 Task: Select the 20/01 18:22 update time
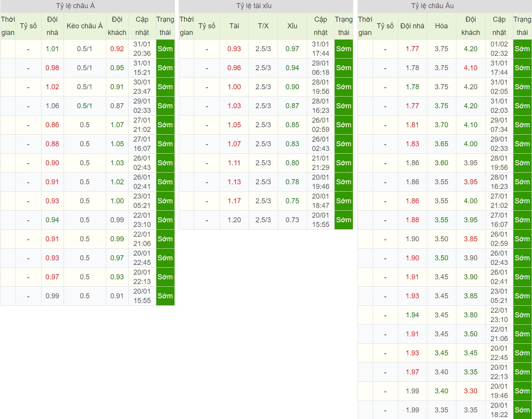point(499,410)
